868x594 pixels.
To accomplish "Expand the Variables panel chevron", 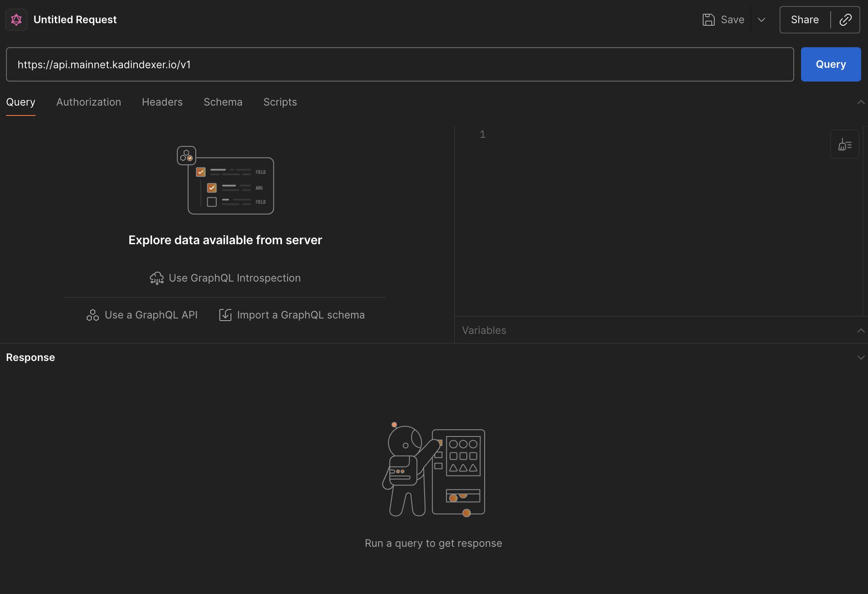I will [861, 330].
